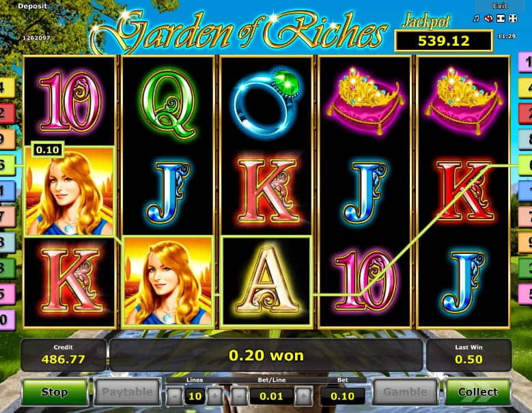
Task: Toggle the red muted speaker icon
Action: tap(488, 18)
